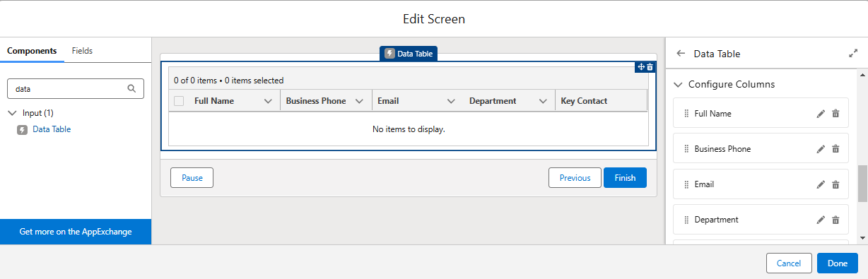Click the Data Table lightning icon in the sidebar
Viewport: 868px width, 279px height.
(x=22, y=129)
